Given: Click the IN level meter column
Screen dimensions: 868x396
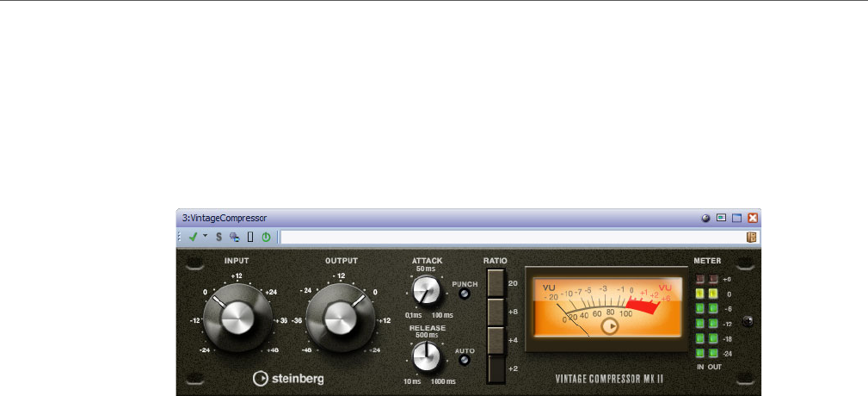Looking at the screenshot, I should (699, 317).
